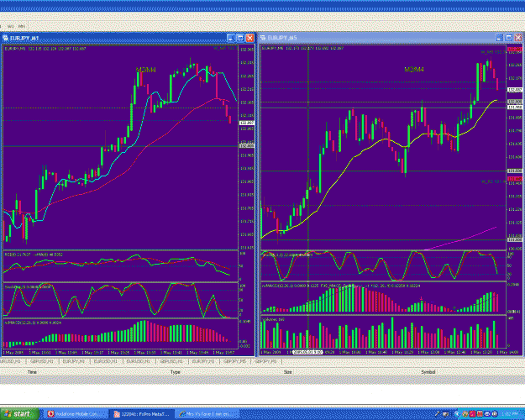This screenshot has height=420, width=525.
Task: Switch to the GBPJPY,M1 chart tab
Action: click(265, 361)
